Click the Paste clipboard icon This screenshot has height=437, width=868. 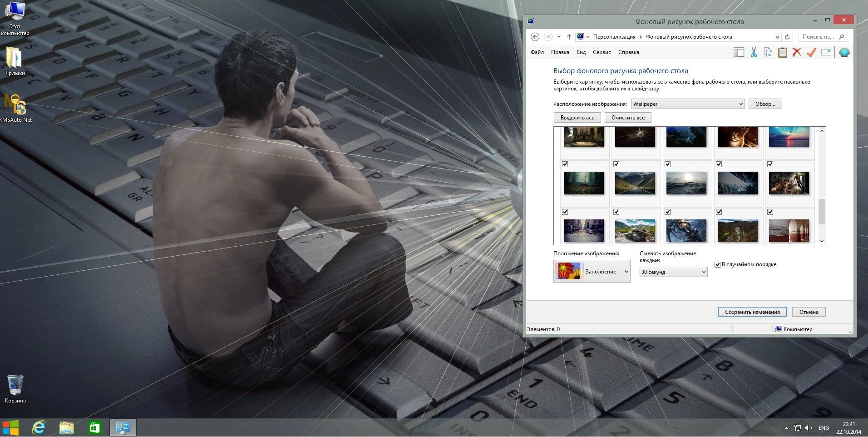coord(783,52)
